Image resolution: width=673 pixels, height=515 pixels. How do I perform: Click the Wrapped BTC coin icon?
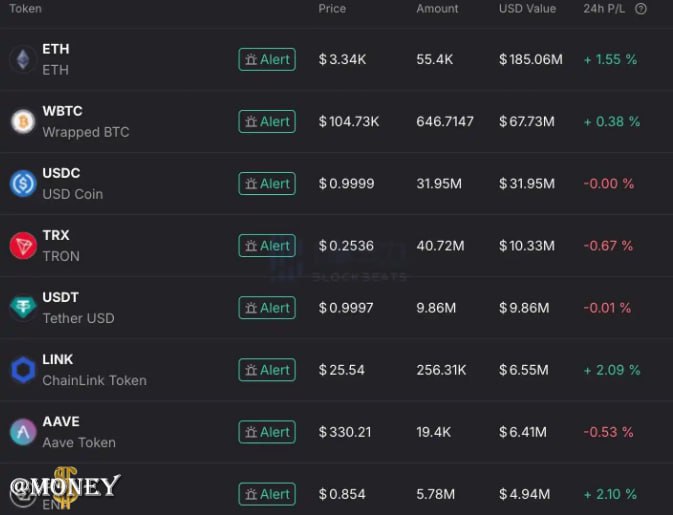click(x=23, y=121)
